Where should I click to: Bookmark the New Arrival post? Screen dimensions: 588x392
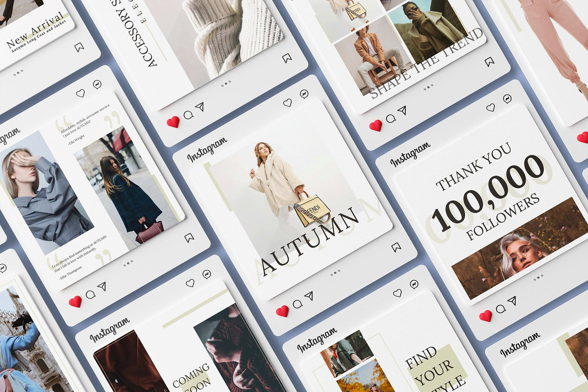pos(79,47)
